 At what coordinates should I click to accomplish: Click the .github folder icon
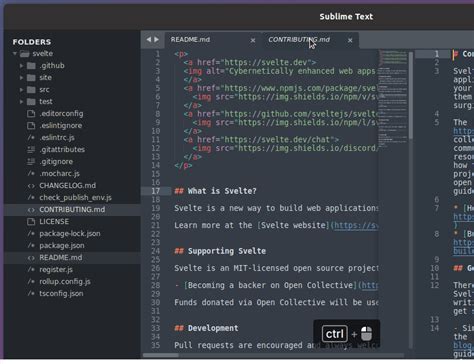[x=31, y=66]
